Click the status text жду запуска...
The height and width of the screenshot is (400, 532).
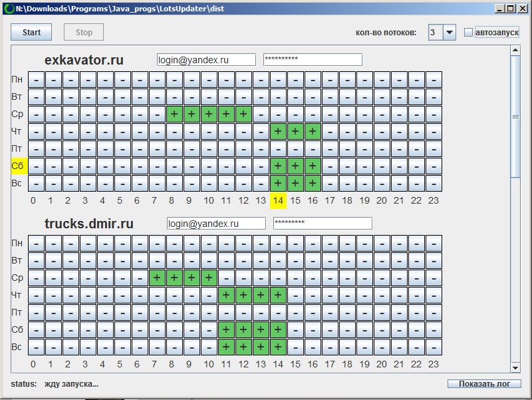click(71, 384)
